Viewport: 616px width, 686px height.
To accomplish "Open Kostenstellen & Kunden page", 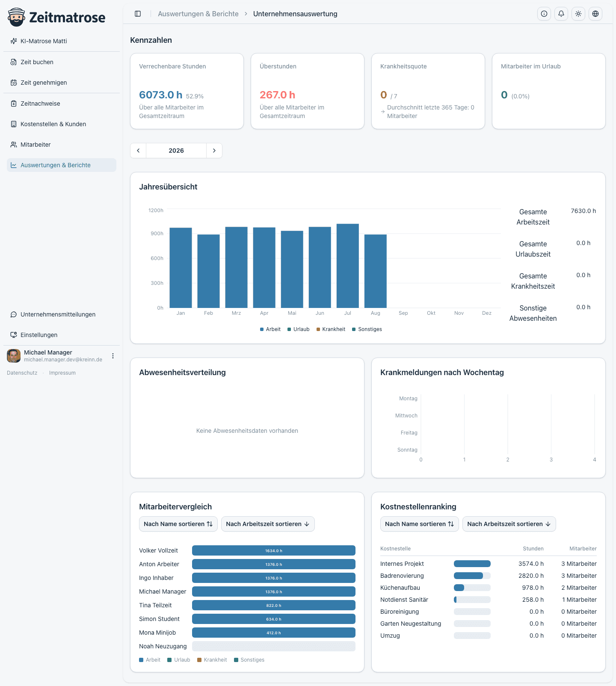I will click(x=62, y=124).
